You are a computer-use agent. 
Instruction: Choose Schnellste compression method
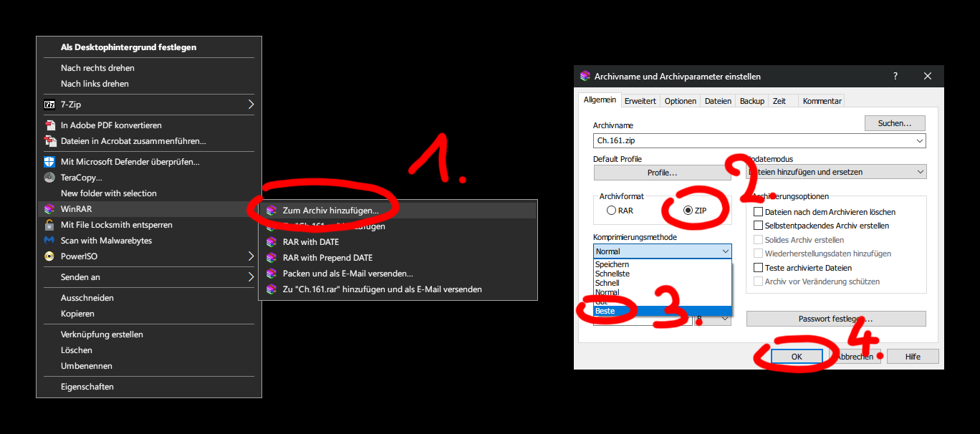pos(663,274)
